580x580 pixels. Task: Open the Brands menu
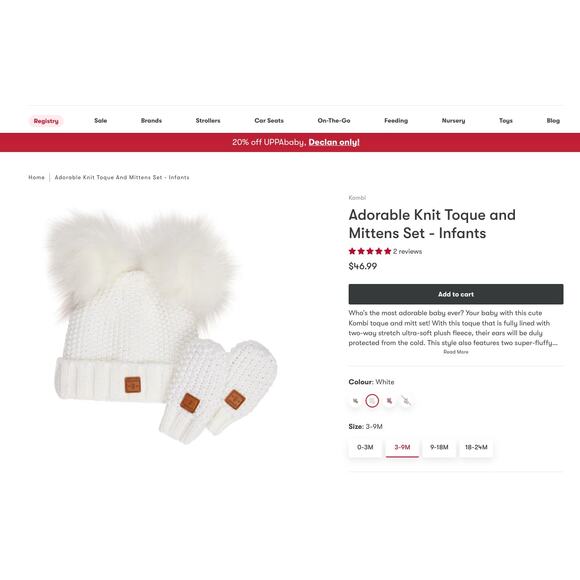click(x=151, y=121)
